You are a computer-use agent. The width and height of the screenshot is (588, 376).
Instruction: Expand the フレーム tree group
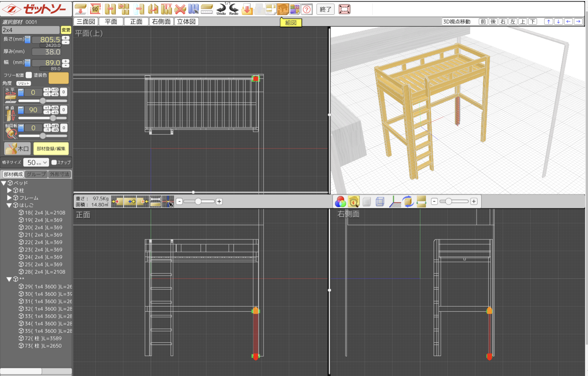tap(9, 198)
